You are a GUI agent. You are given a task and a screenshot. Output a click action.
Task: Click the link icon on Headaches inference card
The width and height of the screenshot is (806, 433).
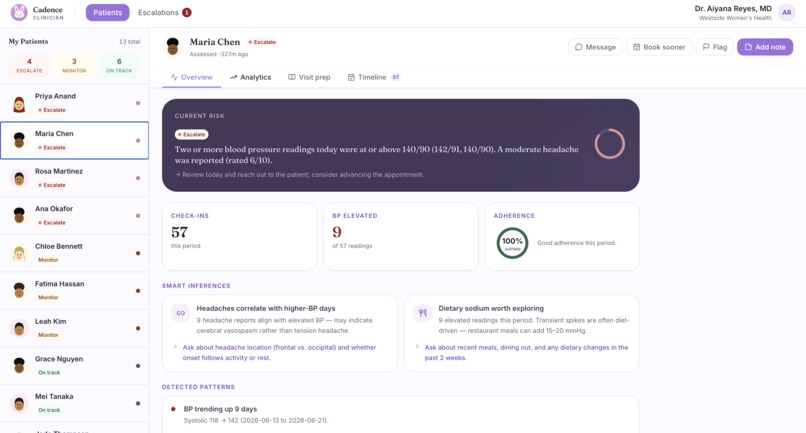180,313
